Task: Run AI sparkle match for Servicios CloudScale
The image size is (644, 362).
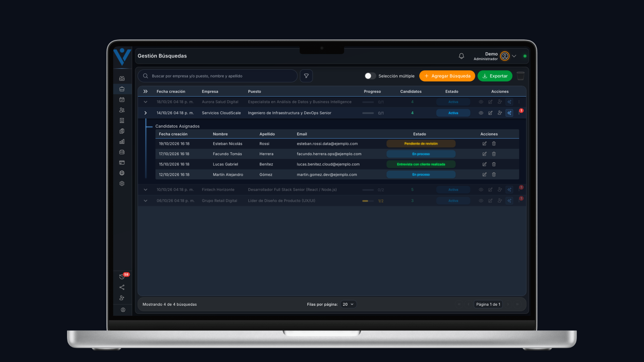Action: [509, 113]
